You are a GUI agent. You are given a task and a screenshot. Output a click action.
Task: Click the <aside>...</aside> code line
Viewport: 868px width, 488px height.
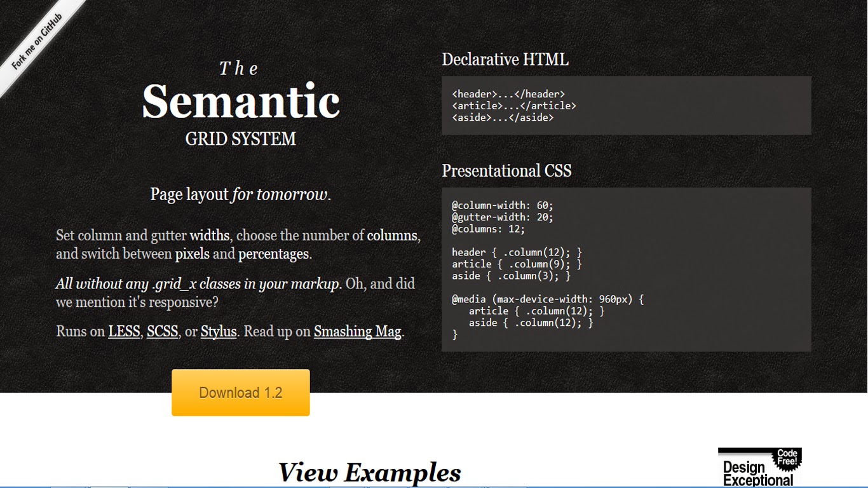coord(503,118)
